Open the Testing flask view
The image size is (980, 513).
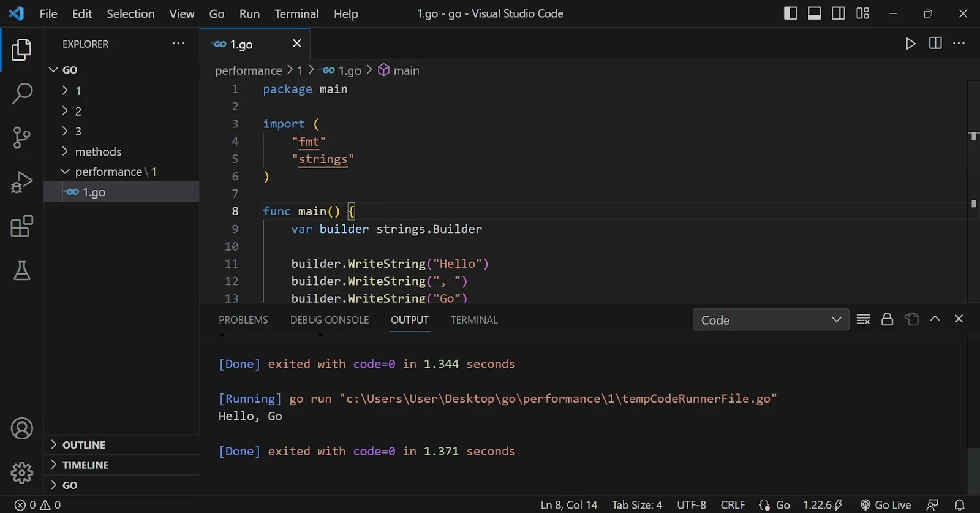click(x=21, y=270)
